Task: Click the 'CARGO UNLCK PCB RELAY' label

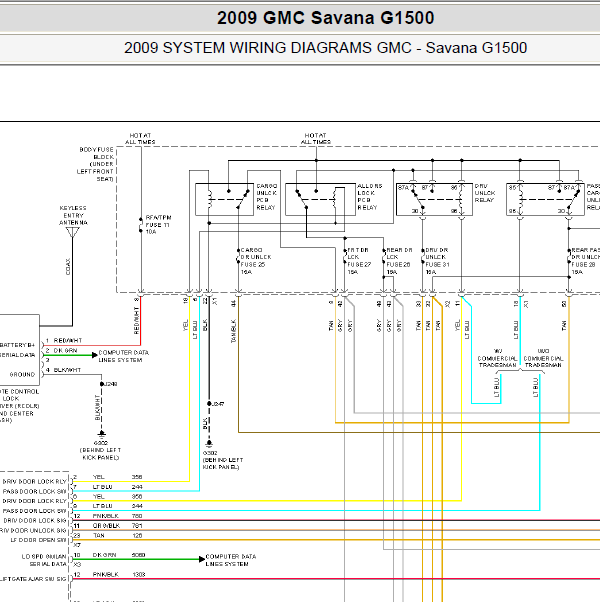Action: tap(266, 197)
